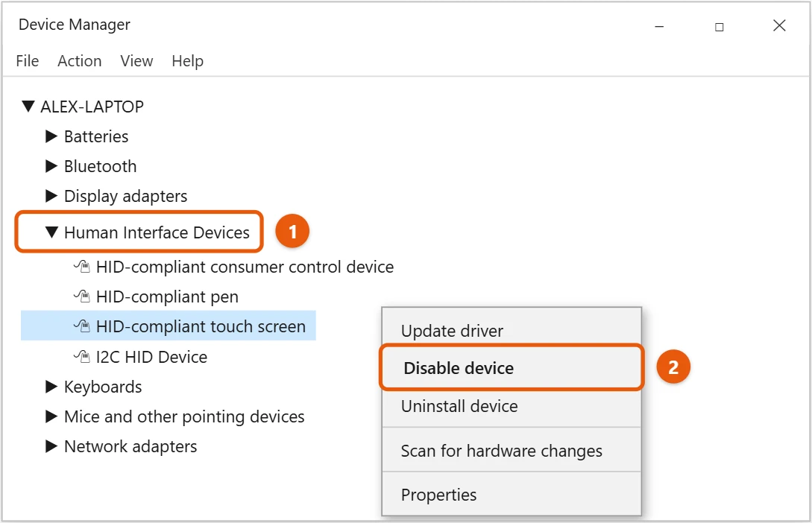
Task: Select the Bluetooth label
Action: tap(101, 167)
